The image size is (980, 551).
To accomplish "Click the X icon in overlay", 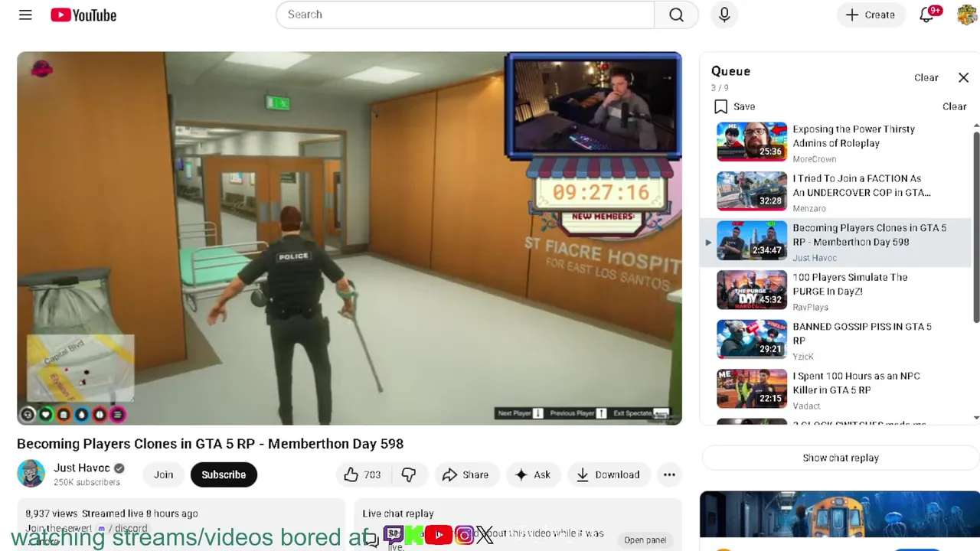I will point(485,534).
